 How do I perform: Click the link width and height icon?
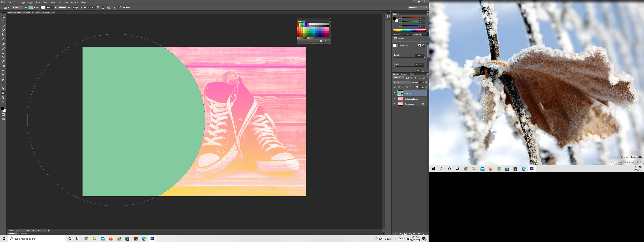coord(81,8)
